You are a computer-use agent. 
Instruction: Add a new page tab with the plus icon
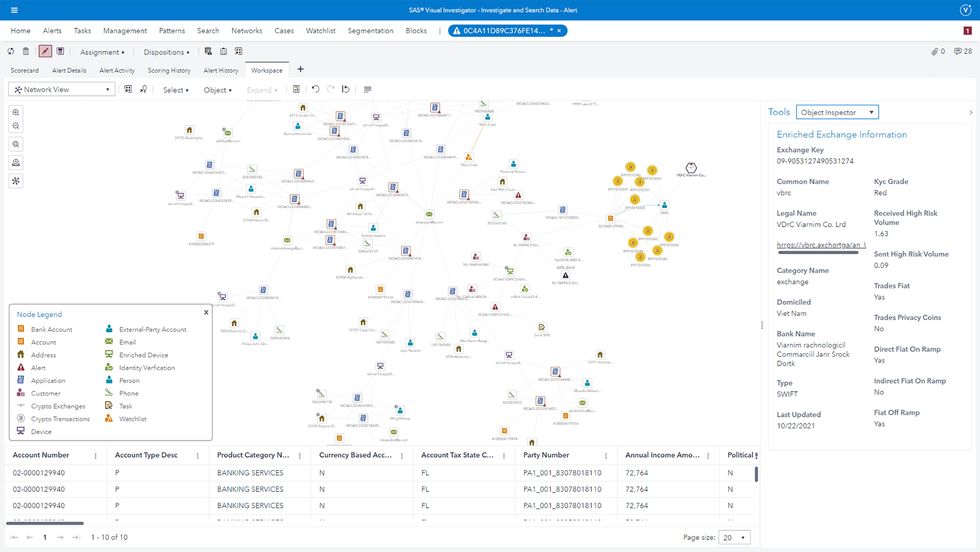click(301, 69)
